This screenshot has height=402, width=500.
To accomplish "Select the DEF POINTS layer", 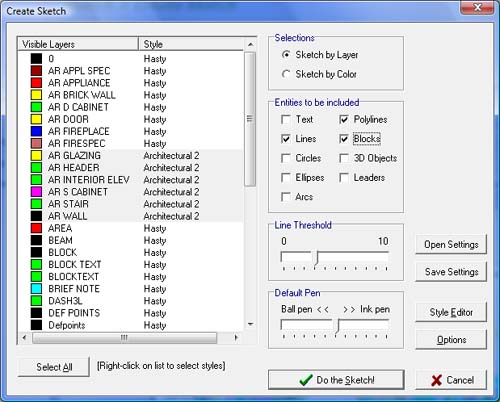I will click(131, 313).
